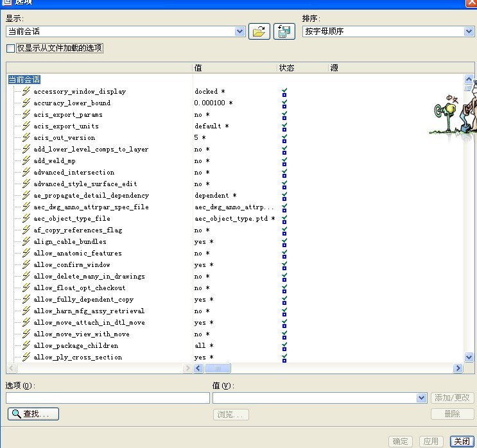The width and height of the screenshot is (477, 448).
Task: Click the value '0.000100 *'
Action: coord(213,103)
